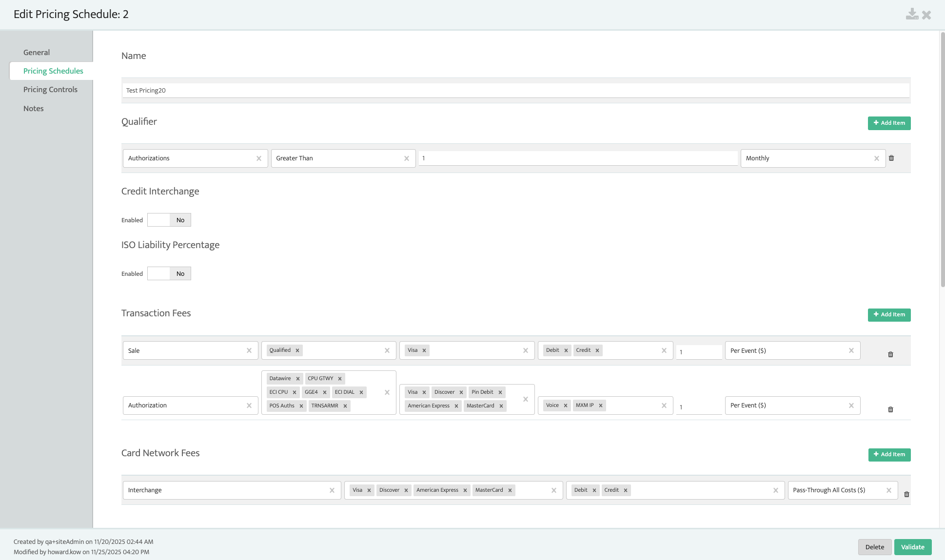Remove American Express from Interchange row
The height and width of the screenshot is (560, 945).
coord(465,490)
